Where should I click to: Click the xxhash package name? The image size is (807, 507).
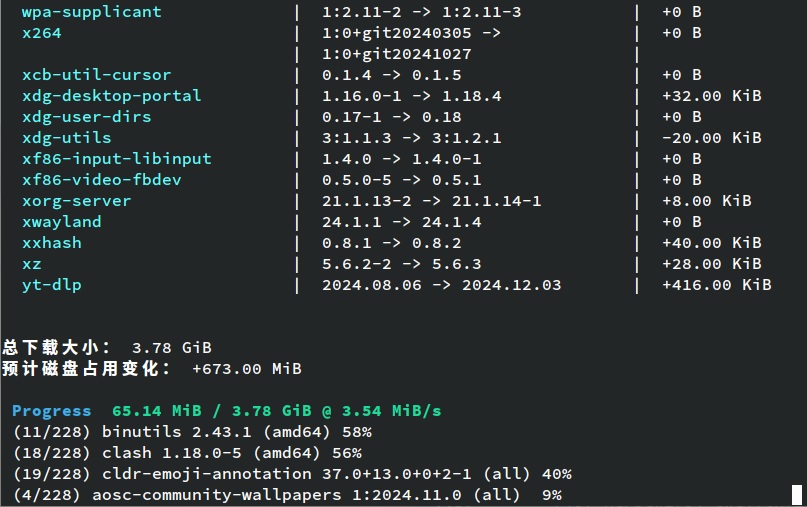click(51, 243)
